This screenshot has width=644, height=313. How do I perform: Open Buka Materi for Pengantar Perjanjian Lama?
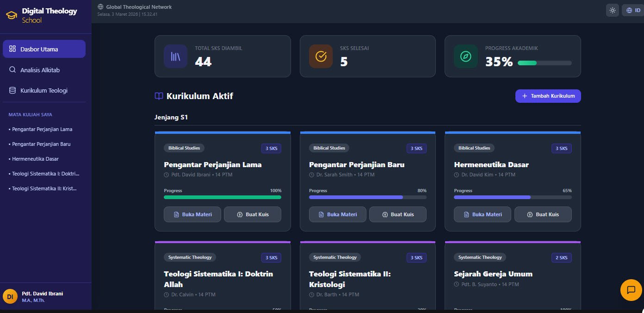click(192, 214)
